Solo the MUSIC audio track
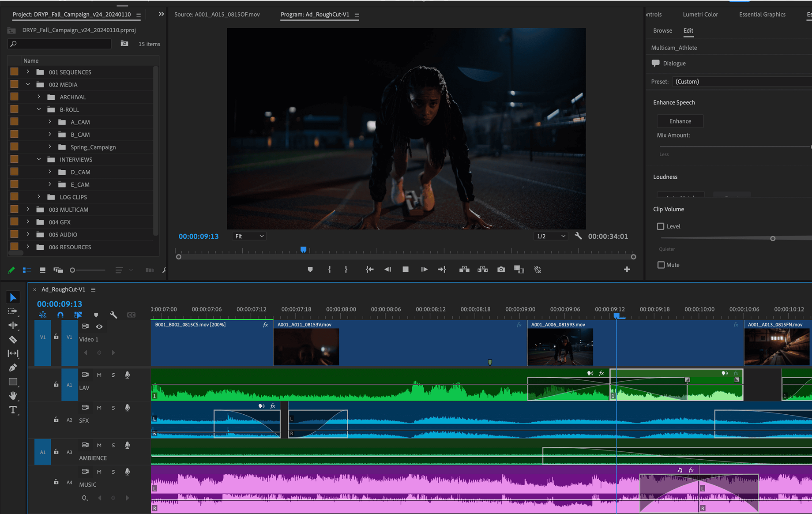Image resolution: width=812 pixels, height=514 pixels. click(x=113, y=472)
